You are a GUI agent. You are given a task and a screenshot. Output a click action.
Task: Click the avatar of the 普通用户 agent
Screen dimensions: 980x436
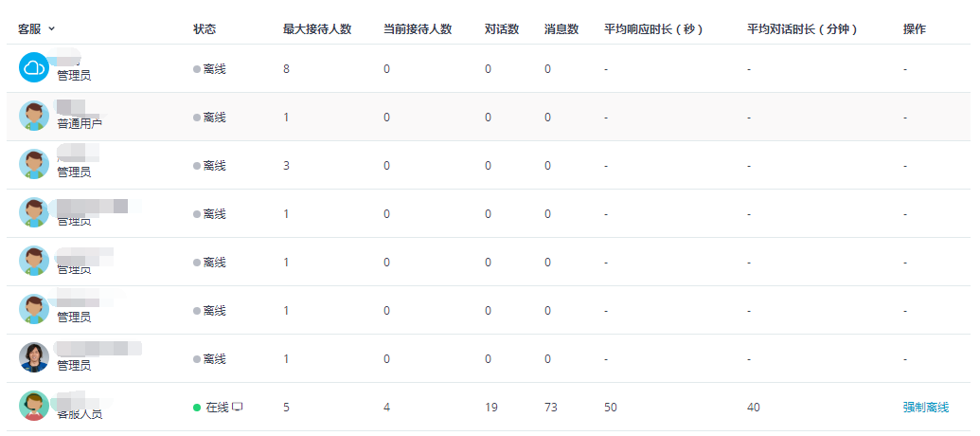coord(34,116)
